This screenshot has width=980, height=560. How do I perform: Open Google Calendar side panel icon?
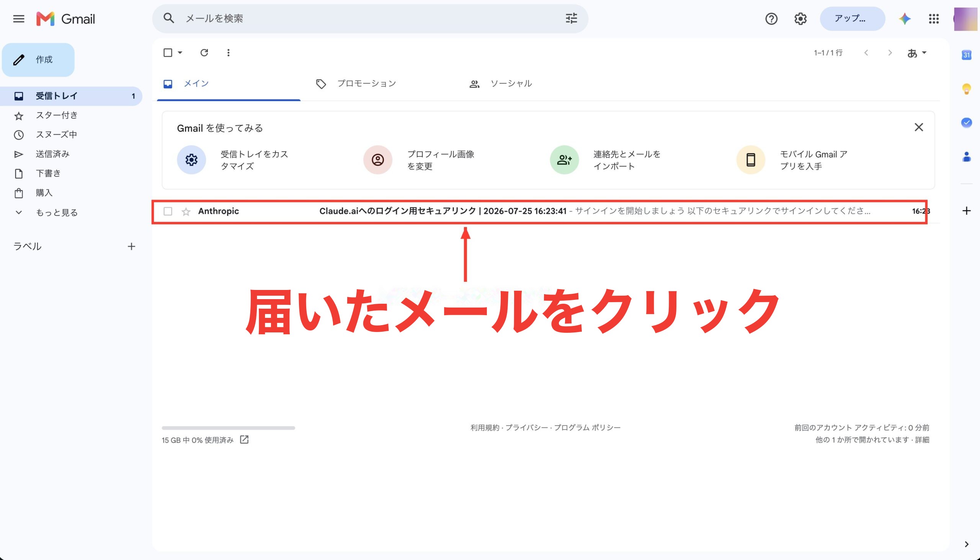tap(967, 55)
